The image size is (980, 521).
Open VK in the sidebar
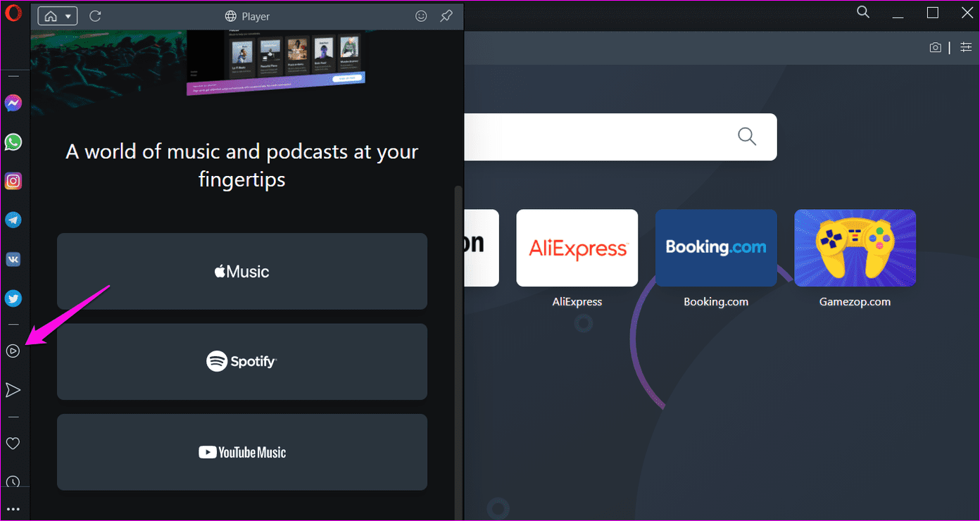coord(13,260)
